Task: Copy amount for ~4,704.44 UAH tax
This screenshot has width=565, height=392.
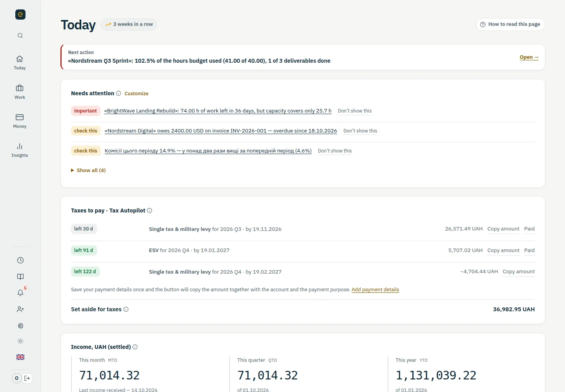Action: pos(519,272)
